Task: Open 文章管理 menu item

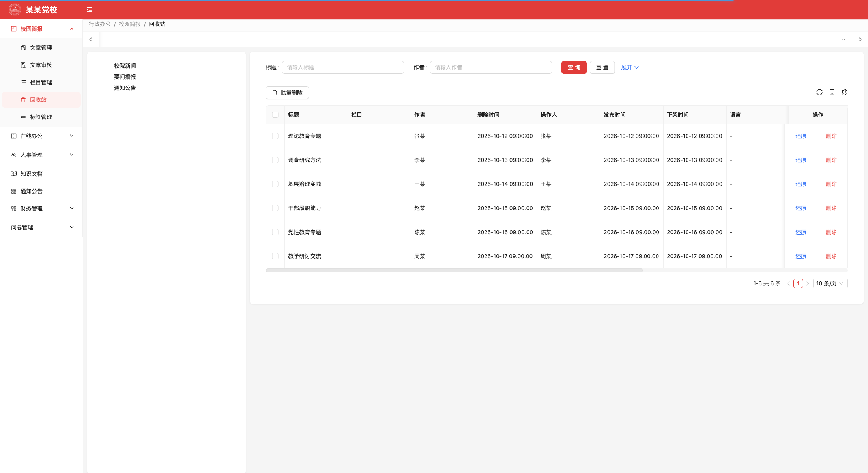Action: [x=41, y=48]
